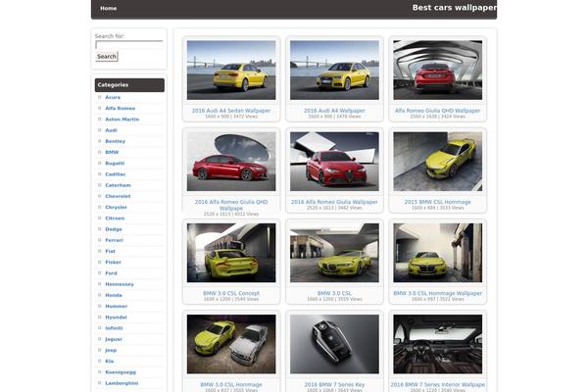Click the 2016 Alfa Romeo Giulia Wallpaper title
The width and height of the screenshot is (588, 392).
pyautogui.click(x=334, y=202)
